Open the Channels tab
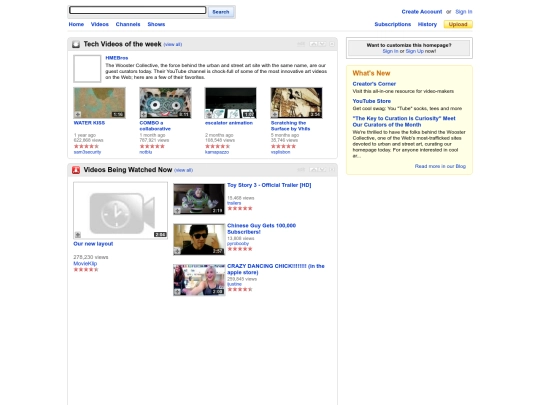The width and height of the screenshot is (540, 405). click(128, 24)
